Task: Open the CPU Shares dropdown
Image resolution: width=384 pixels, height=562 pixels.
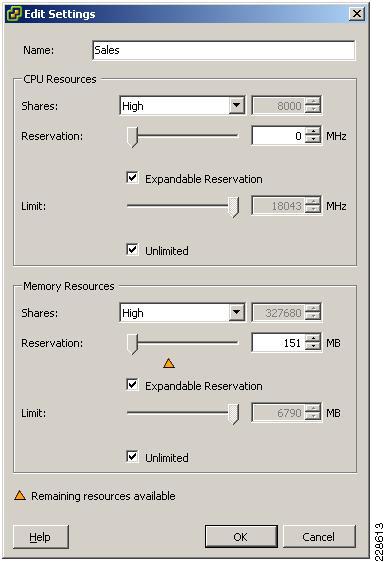Action: pyautogui.click(x=237, y=105)
